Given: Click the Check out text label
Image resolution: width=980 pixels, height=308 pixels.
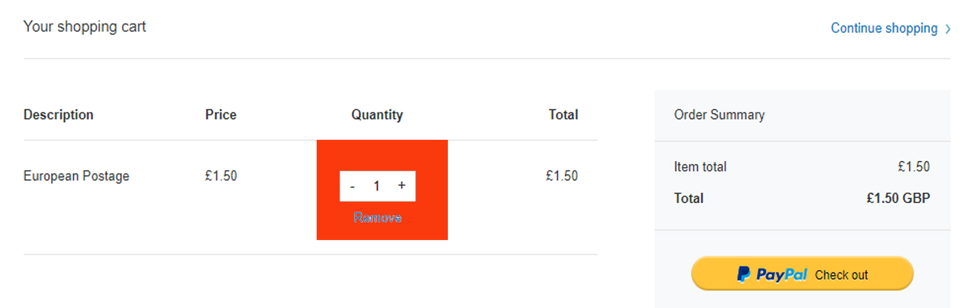Looking at the screenshot, I should (841, 275).
